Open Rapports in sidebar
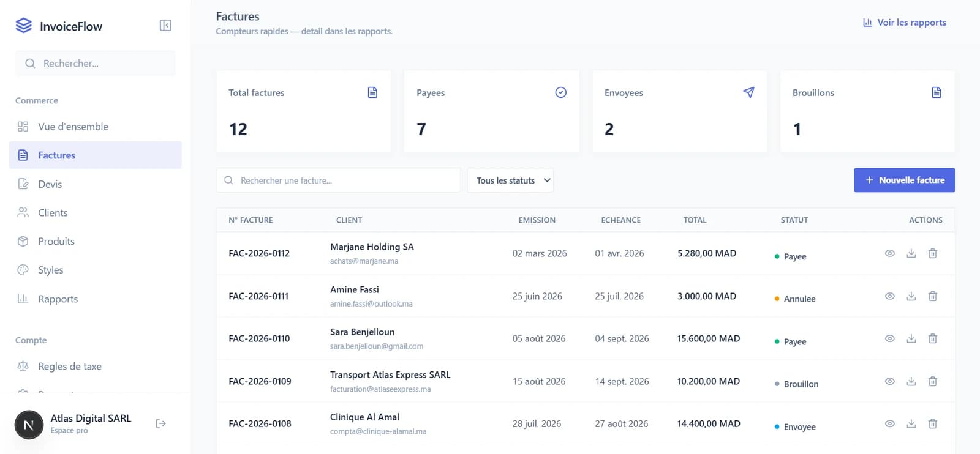This screenshot has height=454, width=980. tap(96, 299)
